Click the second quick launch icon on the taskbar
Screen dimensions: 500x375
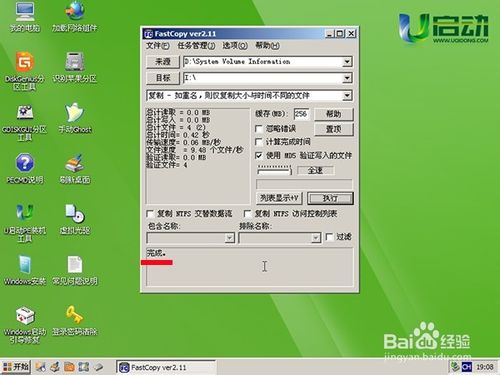pyautogui.click(x=55, y=367)
